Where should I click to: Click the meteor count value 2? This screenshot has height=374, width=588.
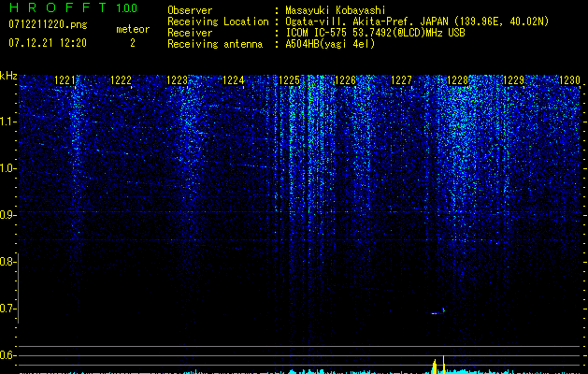(x=133, y=43)
